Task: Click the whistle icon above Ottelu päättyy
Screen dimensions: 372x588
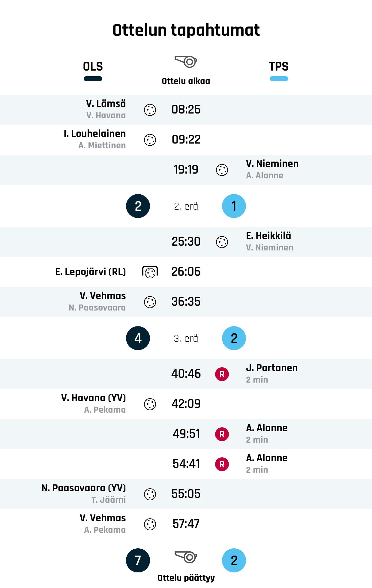Action: pyautogui.click(x=186, y=557)
